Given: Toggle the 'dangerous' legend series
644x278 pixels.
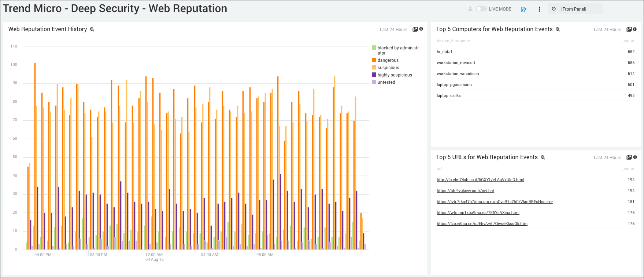Looking at the screenshot, I should coord(388,60).
